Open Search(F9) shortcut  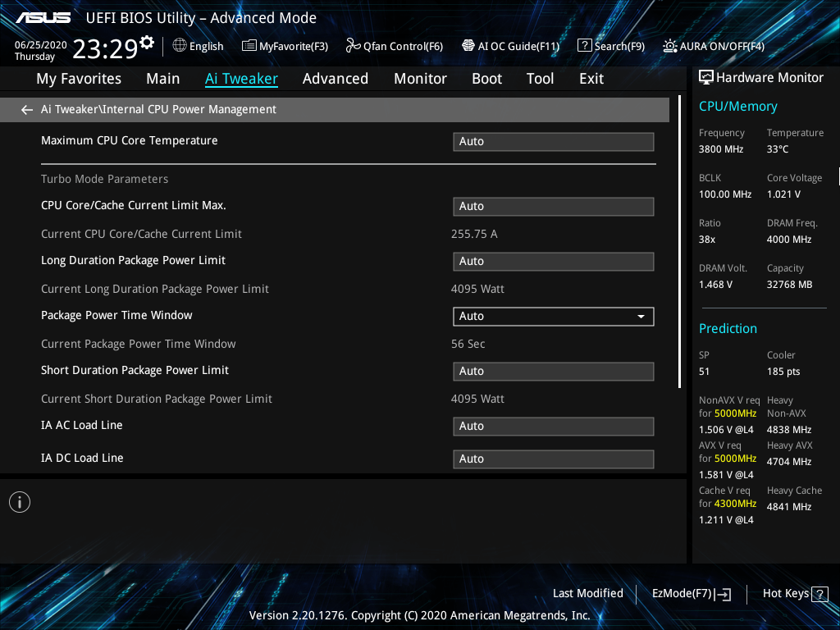coord(619,47)
